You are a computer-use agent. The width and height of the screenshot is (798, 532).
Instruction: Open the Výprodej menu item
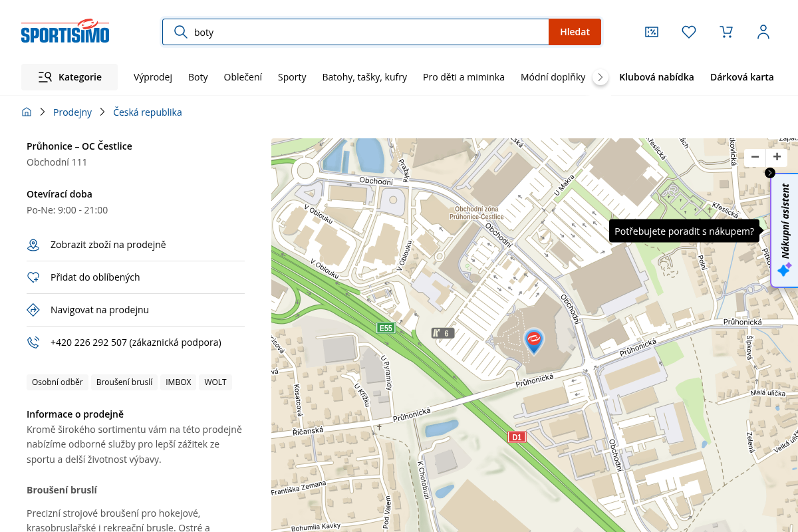pyautogui.click(x=153, y=77)
